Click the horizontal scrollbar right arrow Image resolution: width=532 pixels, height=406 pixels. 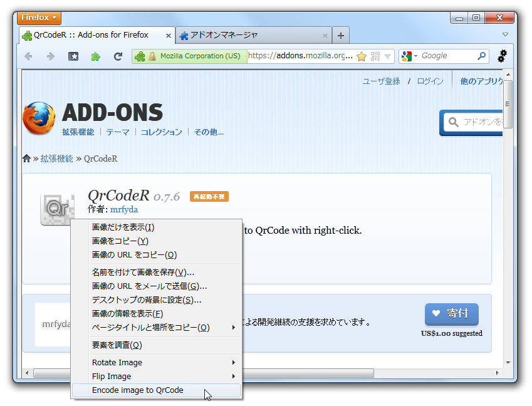pyautogui.click(x=497, y=373)
